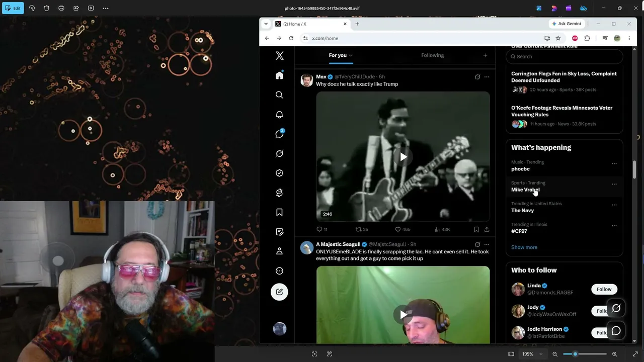Open more options for The Navy trend
This screenshot has width=644, height=362.
(614, 205)
